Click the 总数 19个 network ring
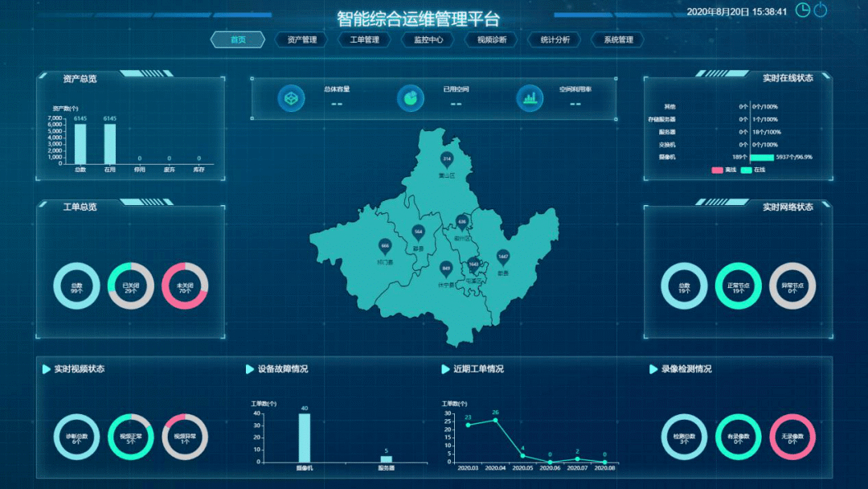This screenshot has width=868, height=489. (684, 286)
